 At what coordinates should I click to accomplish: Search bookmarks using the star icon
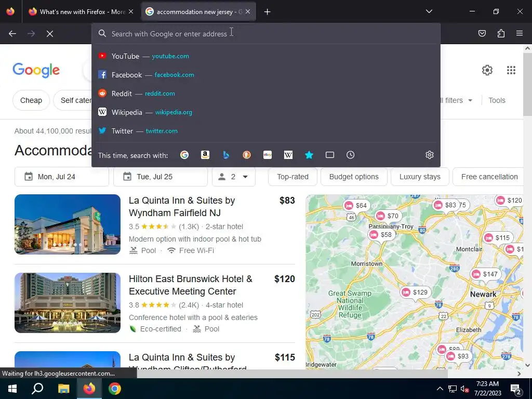pos(309,155)
